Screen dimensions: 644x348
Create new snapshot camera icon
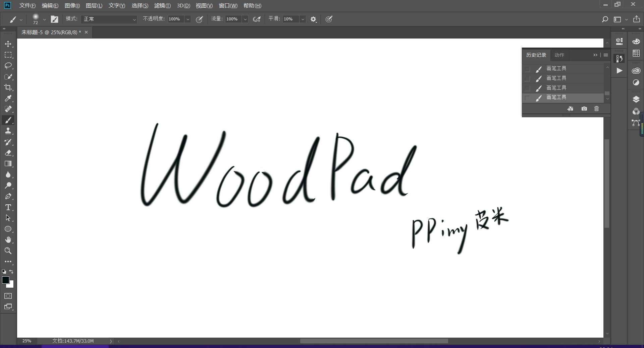click(x=584, y=109)
